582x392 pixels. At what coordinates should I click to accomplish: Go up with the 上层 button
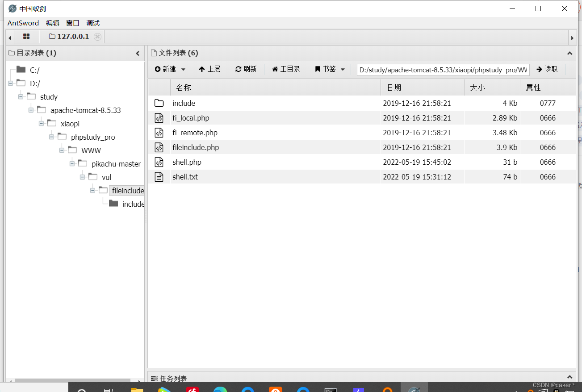(209, 69)
